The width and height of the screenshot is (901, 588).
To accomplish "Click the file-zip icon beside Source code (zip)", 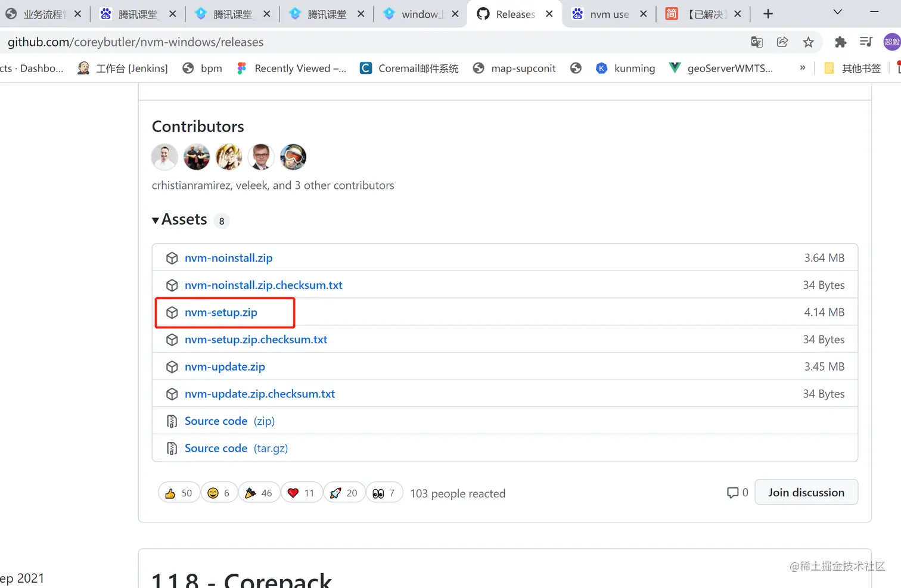I will (x=172, y=421).
